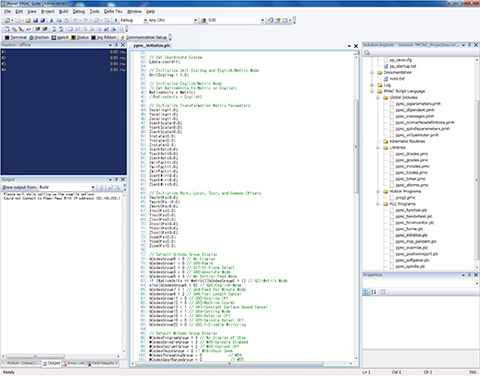Screen dimensions: 480x376
Task: Open Communication Setup
Action: click(143, 37)
